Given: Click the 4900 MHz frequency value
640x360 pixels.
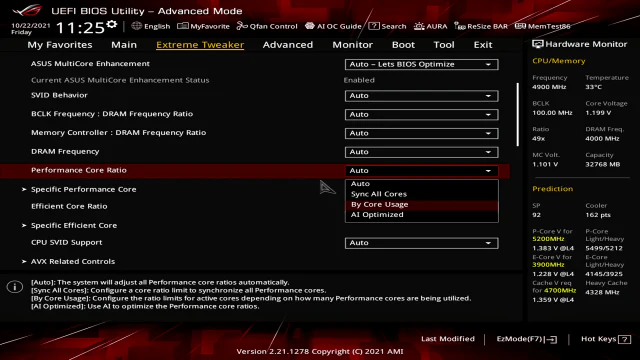Looking at the screenshot, I should pyautogui.click(x=549, y=87).
